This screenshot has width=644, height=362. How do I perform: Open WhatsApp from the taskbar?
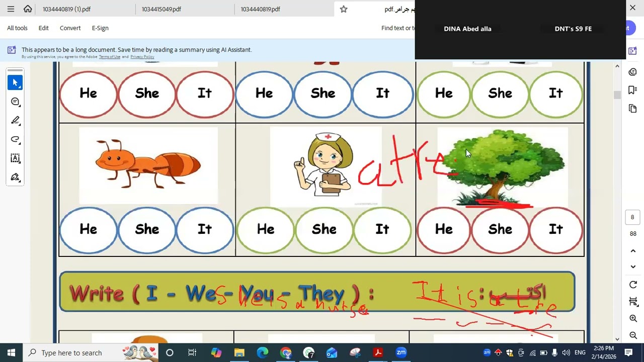tap(309, 352)
